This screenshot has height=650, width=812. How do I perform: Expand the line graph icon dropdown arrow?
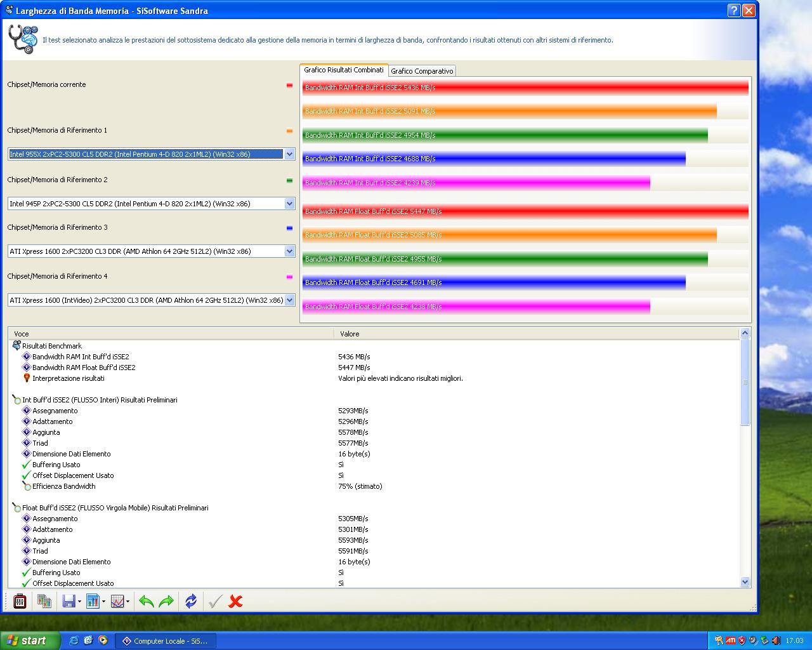pyautogui.click(x=128, y=601)
